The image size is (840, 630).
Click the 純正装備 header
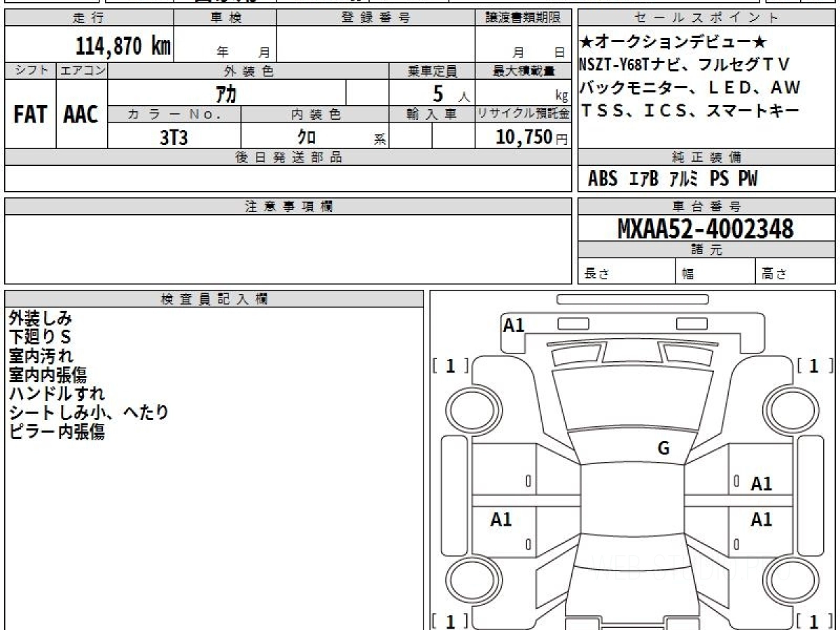(x=706, y=157)
